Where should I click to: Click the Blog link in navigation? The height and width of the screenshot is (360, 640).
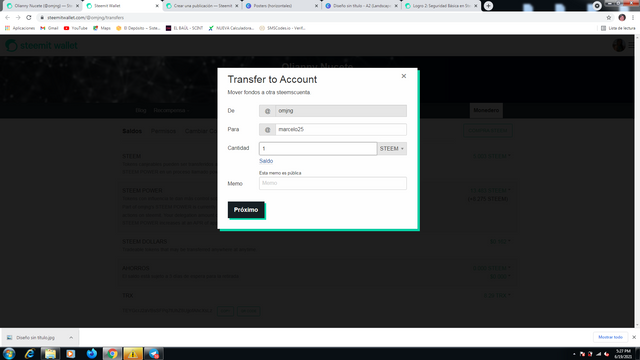(141, 110)
